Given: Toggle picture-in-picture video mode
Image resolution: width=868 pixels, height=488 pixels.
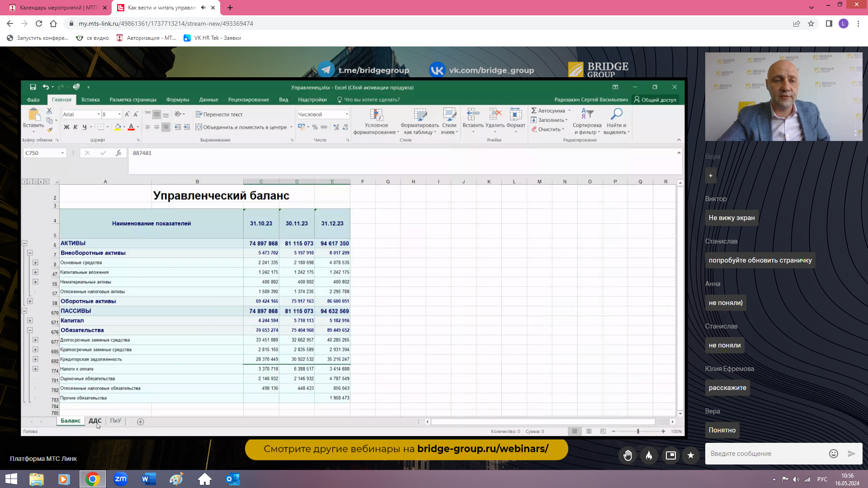Looking at the screenshot, I should pos(670,455).
